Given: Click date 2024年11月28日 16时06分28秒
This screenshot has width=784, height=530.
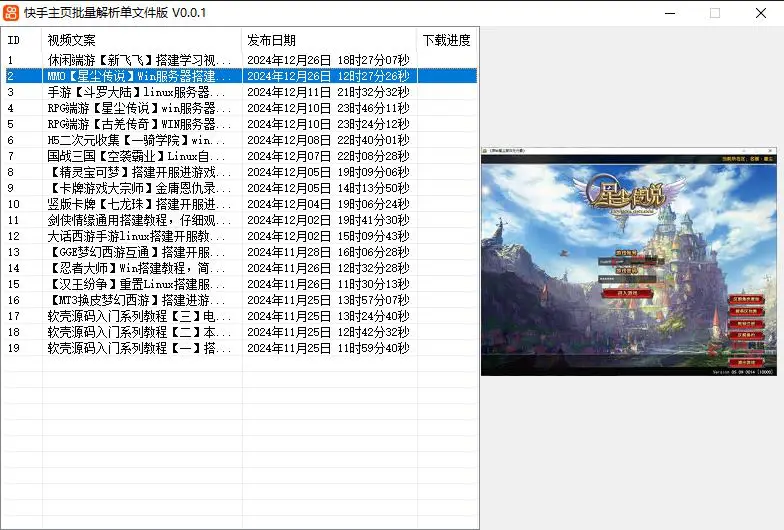Looking at the screenshot, I should click(x=328, y=252).
